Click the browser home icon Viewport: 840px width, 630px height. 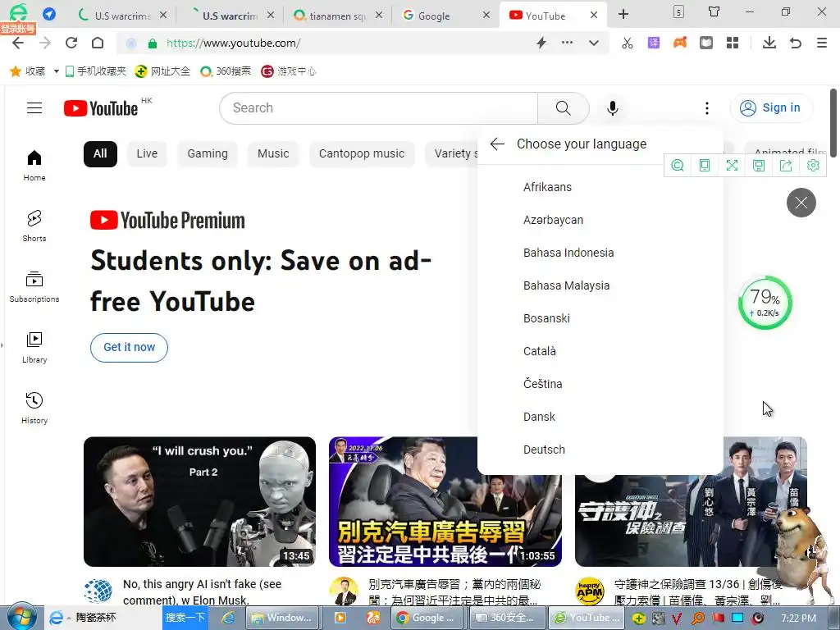click(x=98, y=43)
